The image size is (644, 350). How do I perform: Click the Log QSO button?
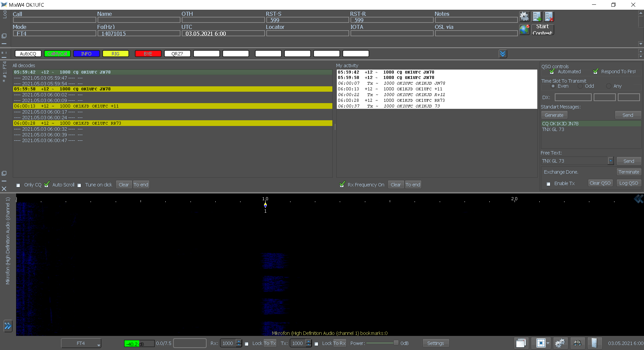point(629,183)
